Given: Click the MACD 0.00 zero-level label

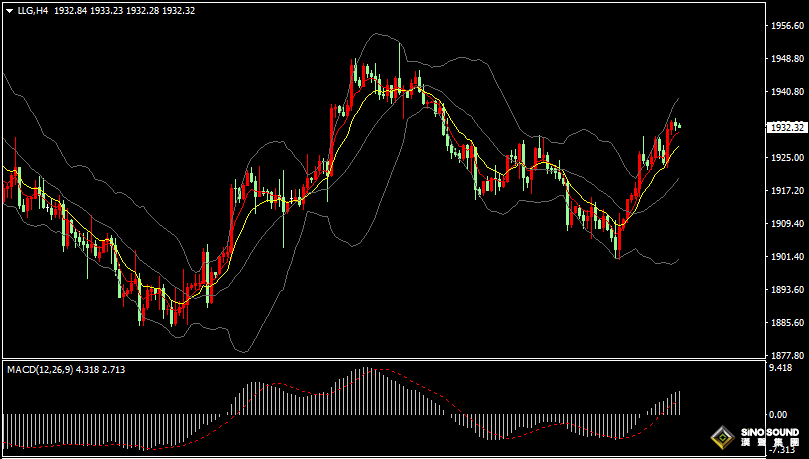Looking at the screenshot, I should (x=777, y=414).
